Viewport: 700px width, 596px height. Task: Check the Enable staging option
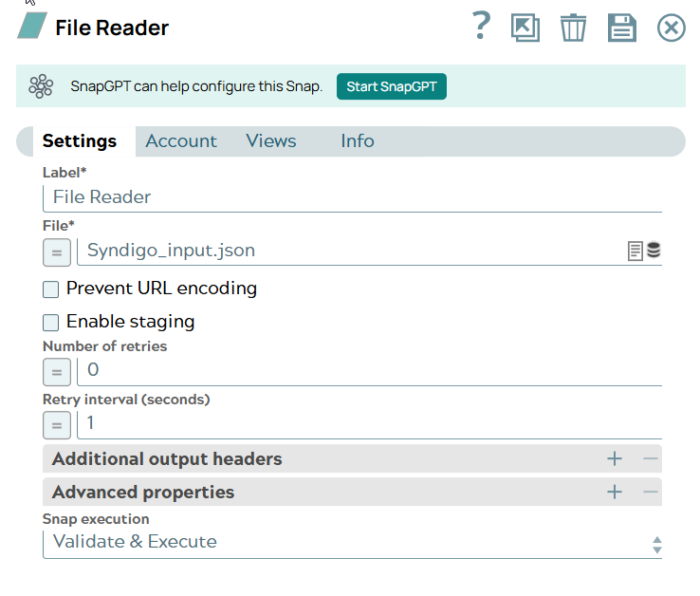[51, 323]
